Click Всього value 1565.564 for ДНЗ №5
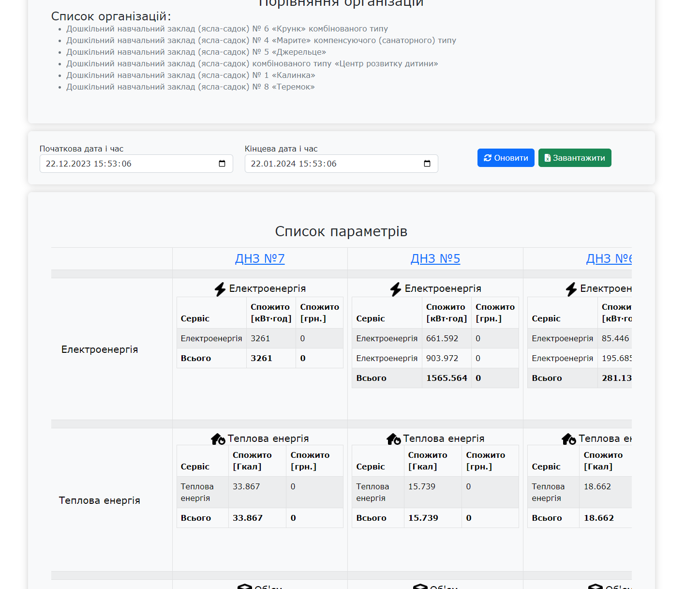This screenshot has height=589, width=700. tap(447, 378)
